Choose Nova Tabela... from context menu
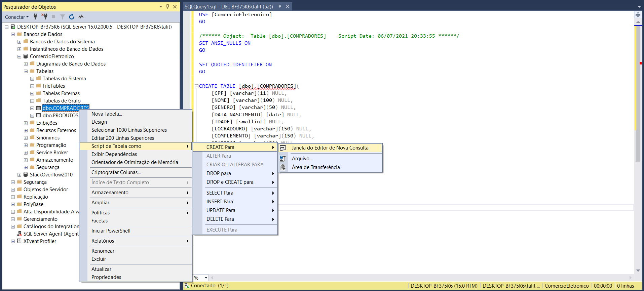 tap(136, 114)
